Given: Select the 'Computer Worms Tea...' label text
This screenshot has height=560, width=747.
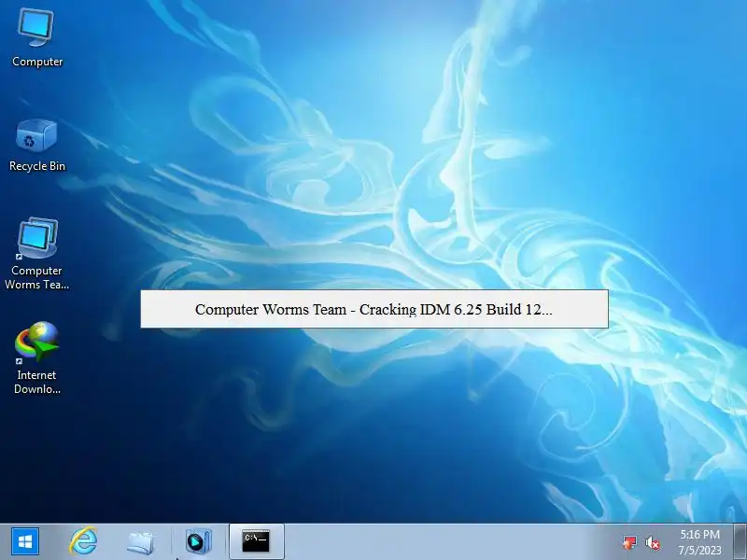Looking at the screenshot, I should 37,277.
